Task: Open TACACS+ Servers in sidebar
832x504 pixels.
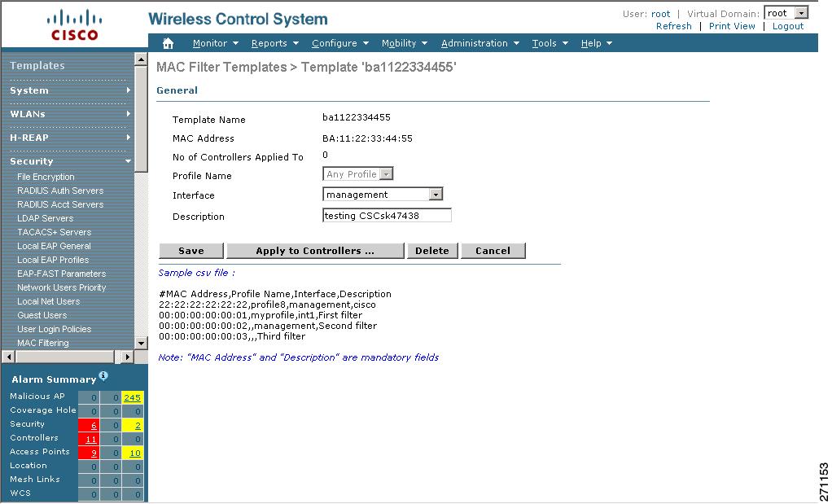Action: coord(54,232)
